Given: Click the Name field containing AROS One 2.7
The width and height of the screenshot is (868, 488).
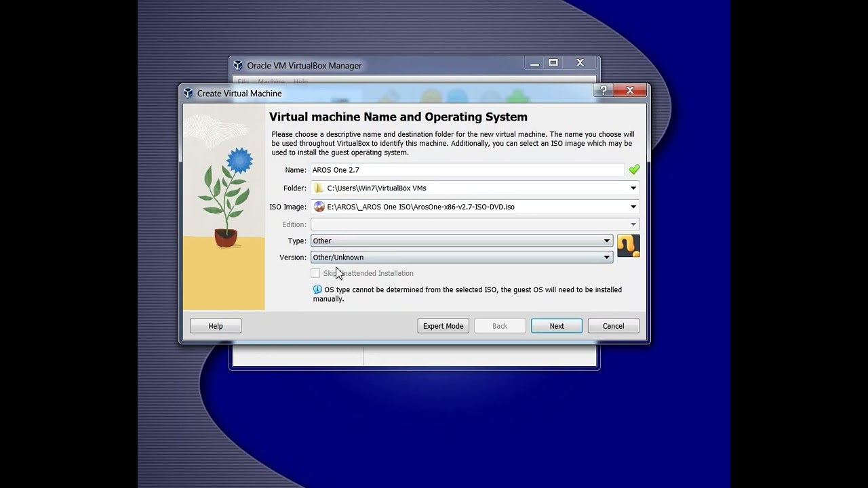Looking at the screenshot, I should point(467,169).
